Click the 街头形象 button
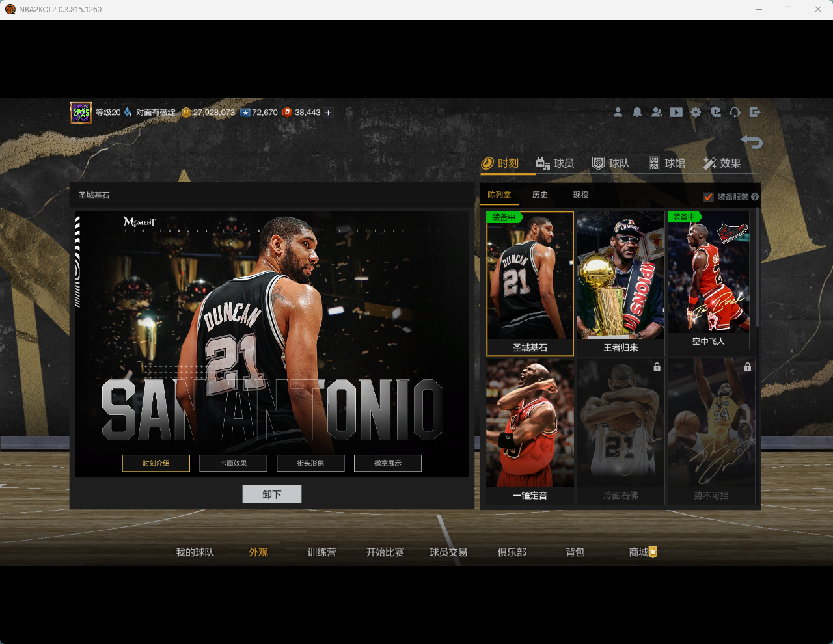This screenshot has height=644, width=833. point(310,463)
